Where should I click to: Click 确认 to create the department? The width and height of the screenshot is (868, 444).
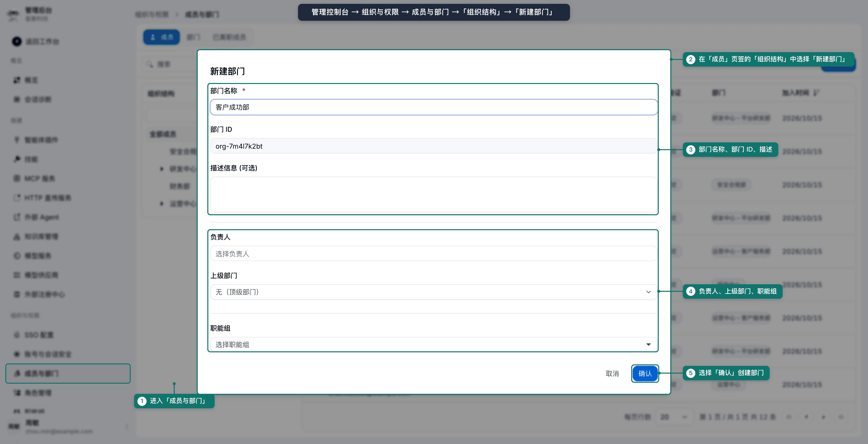point(645,374)
